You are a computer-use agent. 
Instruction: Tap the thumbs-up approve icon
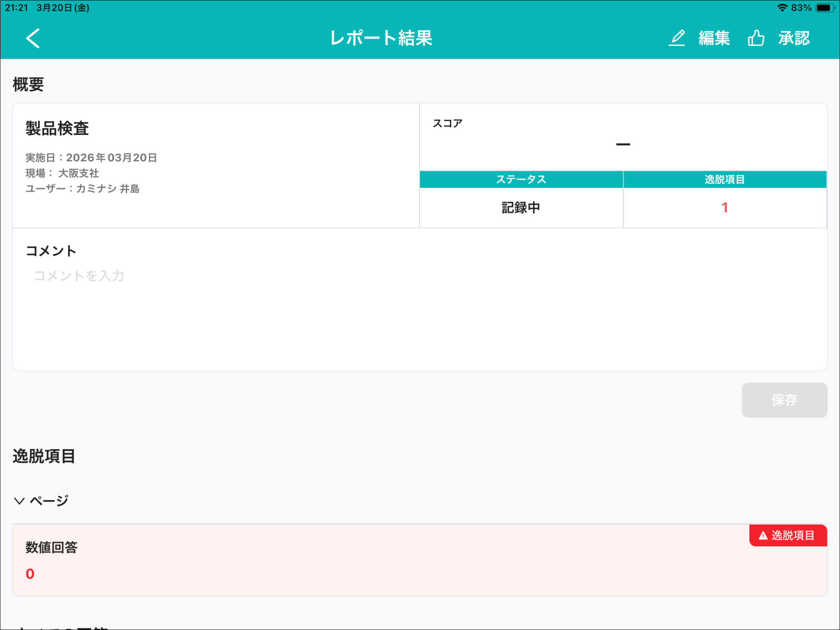(x=756, y=38)
